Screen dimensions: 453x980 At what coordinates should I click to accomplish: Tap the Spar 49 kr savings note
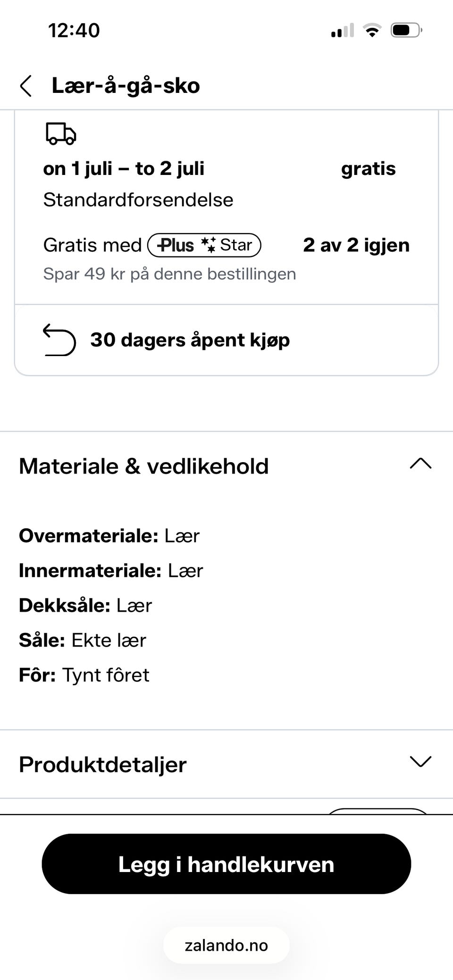click(170, 274)
